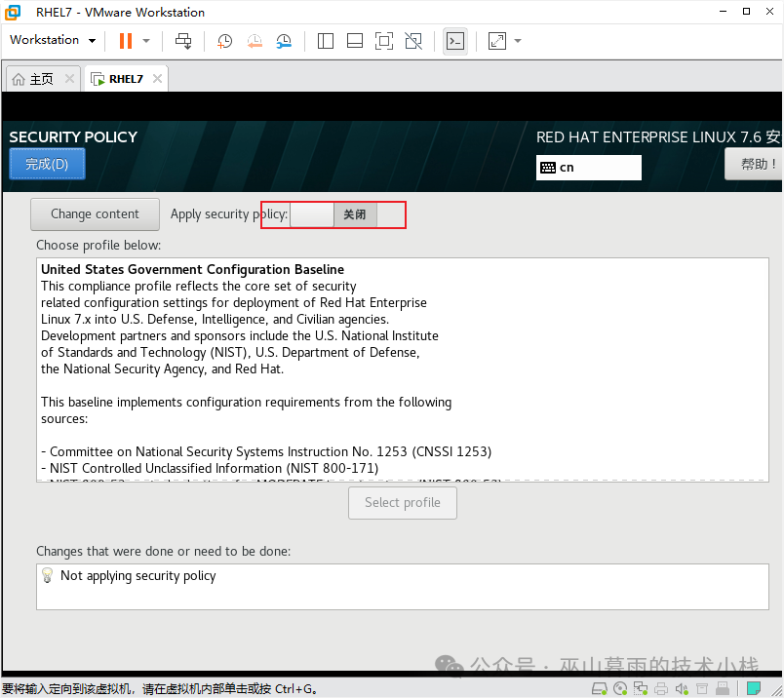Send Ctrl+Alt+Del to the guest
Viewport: 784px width, 698px height.
tap(182, 40)
